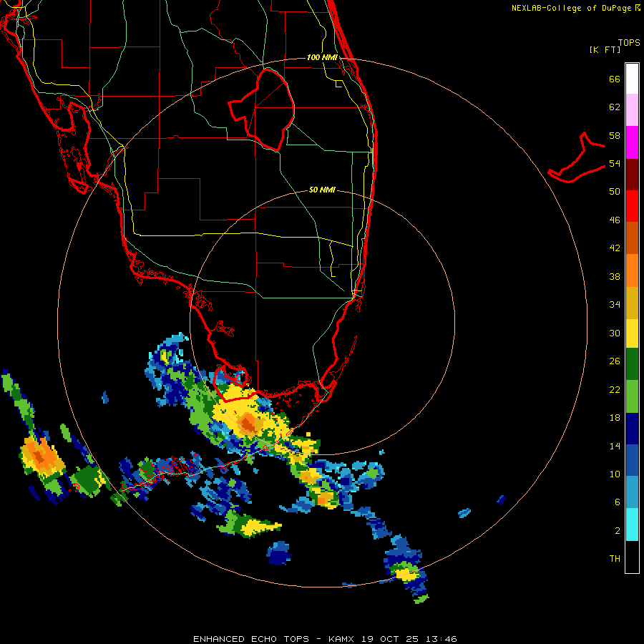Select the cyan swatch near label 2
Image resolution: width=644 pixels, height=644 pixels.
click(x=632, y=525)
